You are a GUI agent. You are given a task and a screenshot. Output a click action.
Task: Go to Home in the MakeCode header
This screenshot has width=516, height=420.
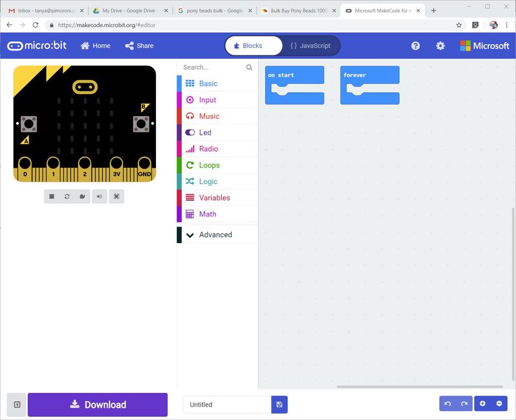pos(95,46)
